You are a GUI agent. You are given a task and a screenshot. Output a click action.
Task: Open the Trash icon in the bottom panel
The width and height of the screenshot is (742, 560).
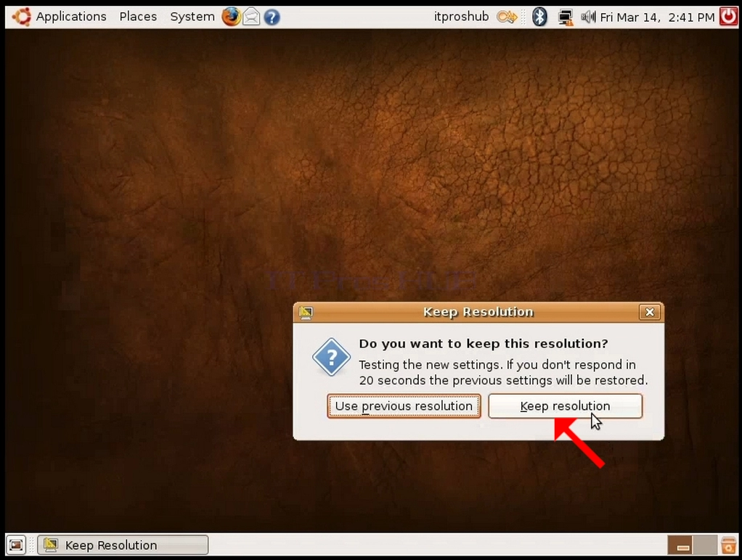[729, 545]
